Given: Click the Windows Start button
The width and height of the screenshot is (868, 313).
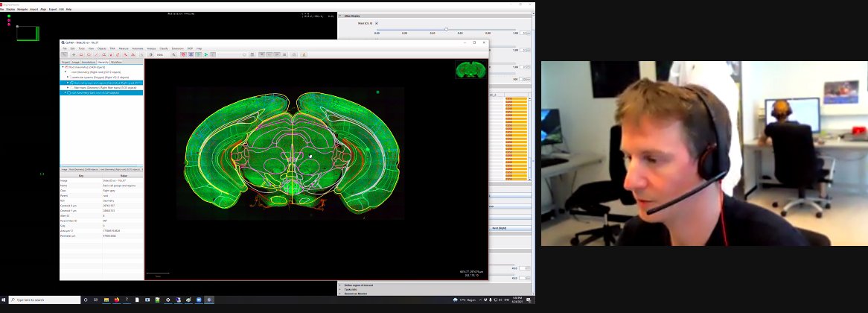Looking at the screenshot, I should [3, 300].
